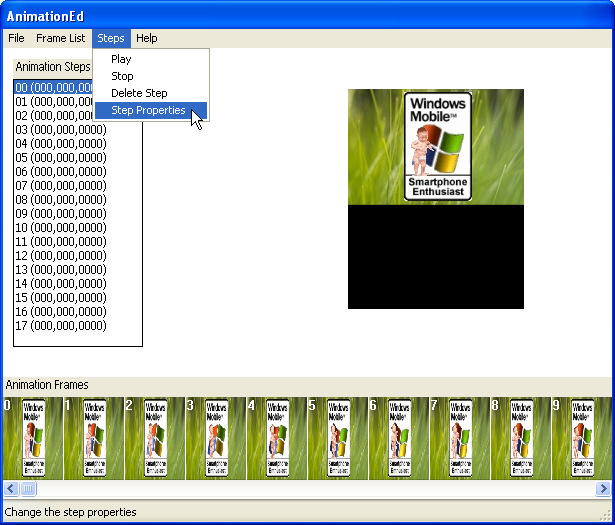
Task: Choose Stop from Steps menu
Action: tap(151, 76)
